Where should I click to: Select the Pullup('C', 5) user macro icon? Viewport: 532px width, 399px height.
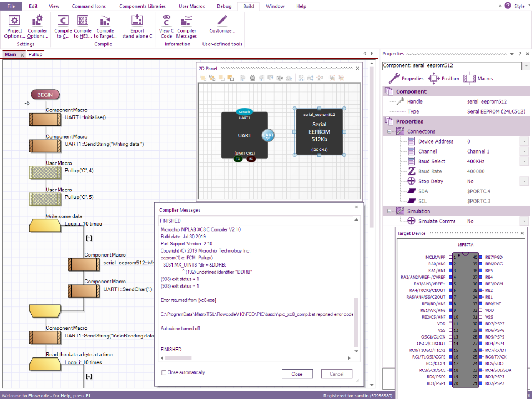[45, 199]
